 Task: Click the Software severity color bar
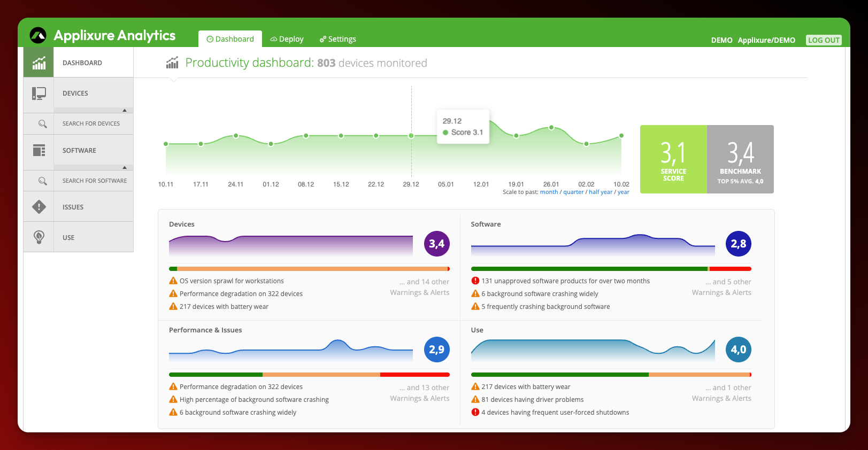tap(611, 269)
